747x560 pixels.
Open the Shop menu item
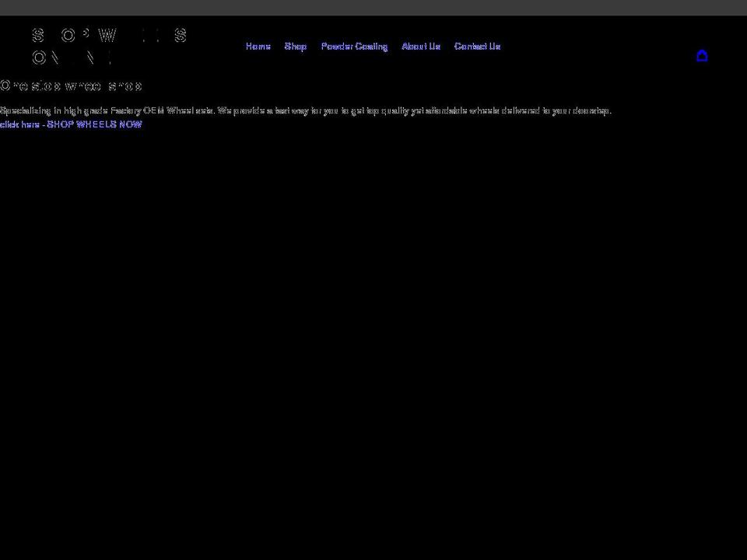click(x=296, y=46)
